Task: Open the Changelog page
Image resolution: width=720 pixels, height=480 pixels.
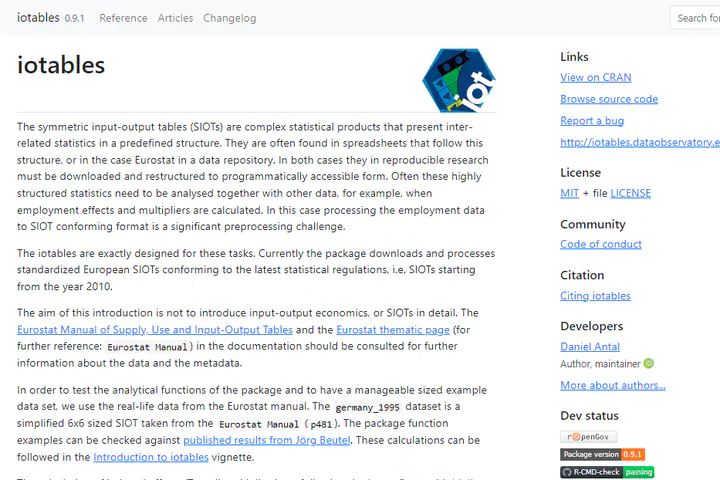Action: coord(229,18)
